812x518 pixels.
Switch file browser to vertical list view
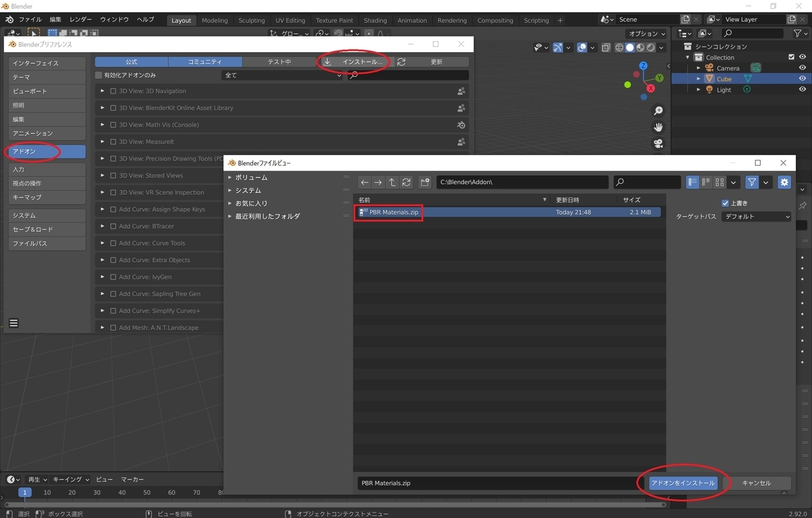click(692, 182)
